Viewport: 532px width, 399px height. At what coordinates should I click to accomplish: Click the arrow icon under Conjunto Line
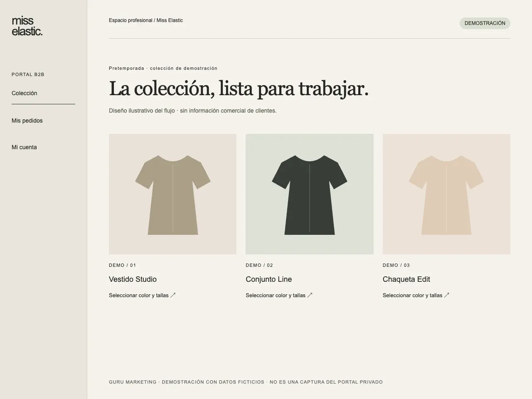(310, 296)
